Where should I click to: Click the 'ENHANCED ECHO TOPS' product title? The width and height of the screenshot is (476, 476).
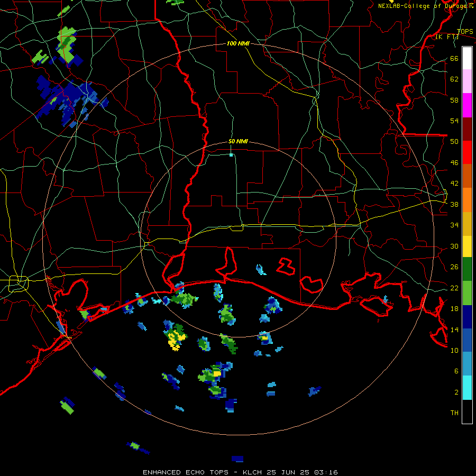[x=186, y=472]
